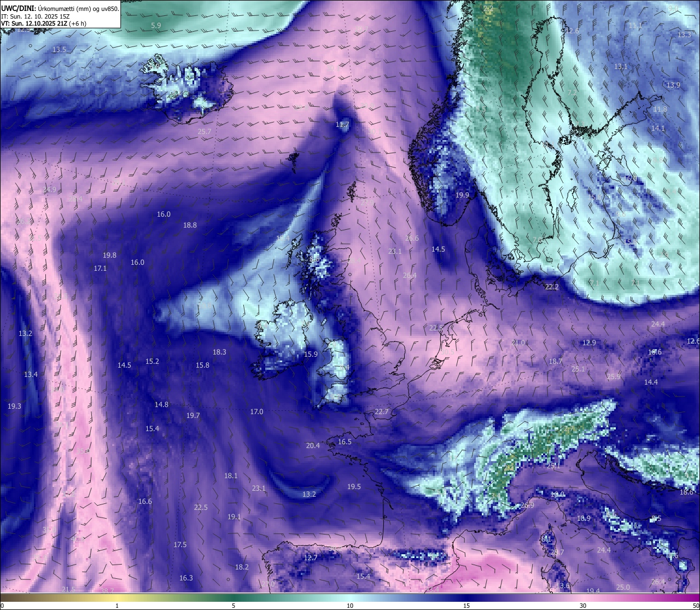Click the 19.9 value near southern Norway

[463, 195]
